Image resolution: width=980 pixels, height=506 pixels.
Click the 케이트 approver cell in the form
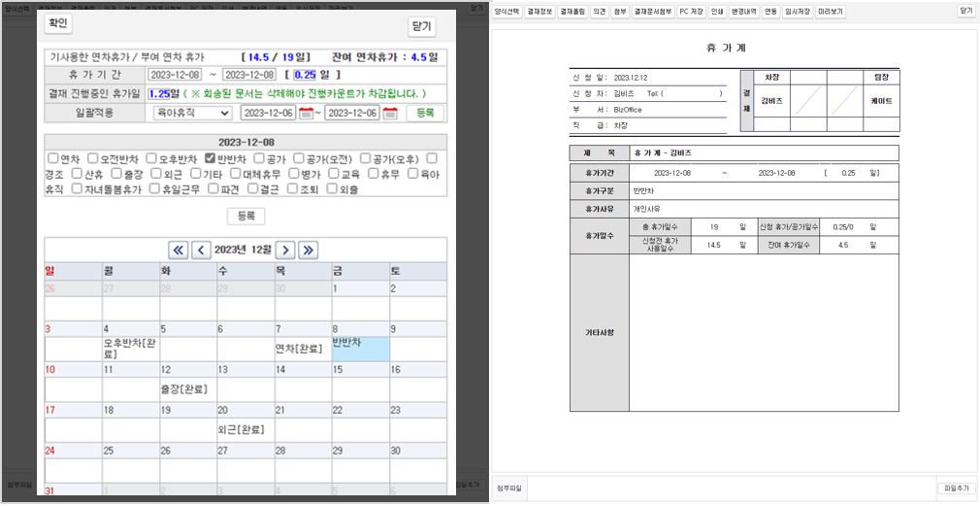[881, 101]
